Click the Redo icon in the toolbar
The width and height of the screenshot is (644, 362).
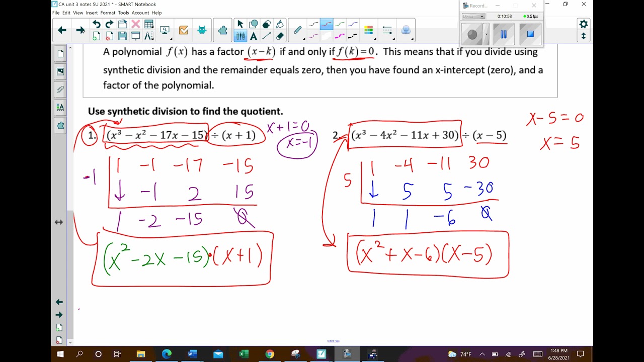pos(109,24)
